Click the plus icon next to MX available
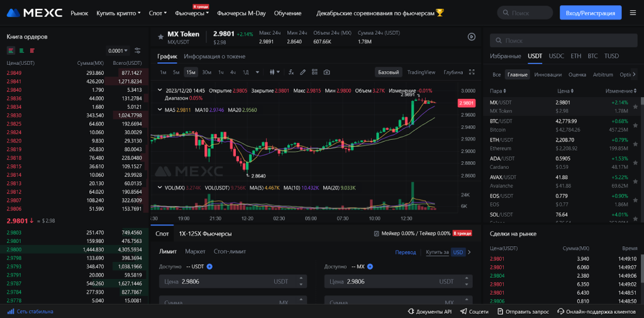This screenshot has height=318, width=644. click(x=370, y=266)
